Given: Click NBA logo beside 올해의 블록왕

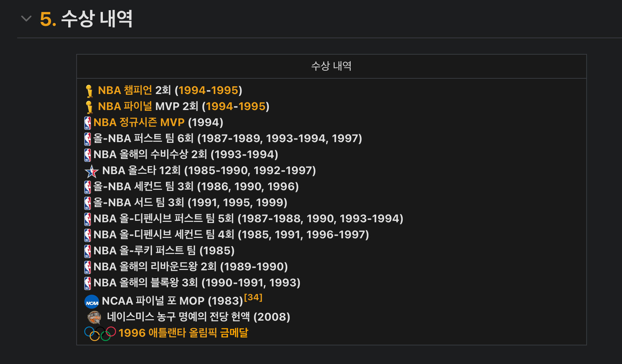Looking at the screenshot, I should click(x=88, y=283).
